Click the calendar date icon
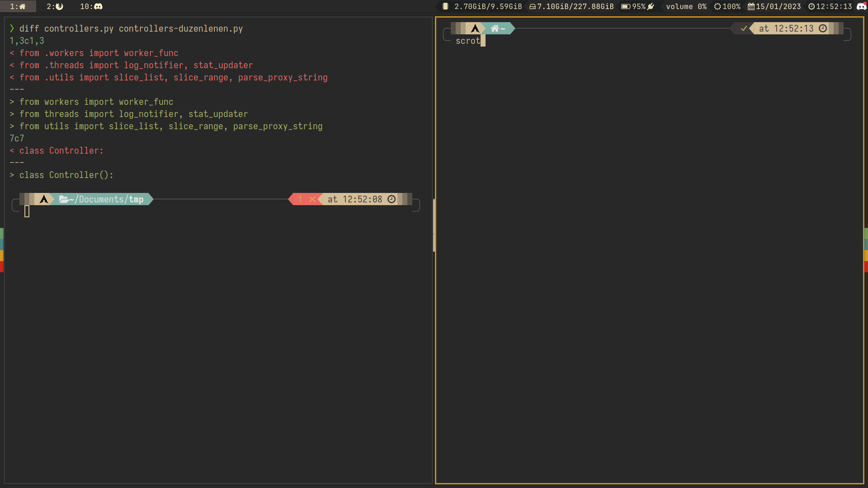Viewport: 868px width, 488px height. point(751,6)
